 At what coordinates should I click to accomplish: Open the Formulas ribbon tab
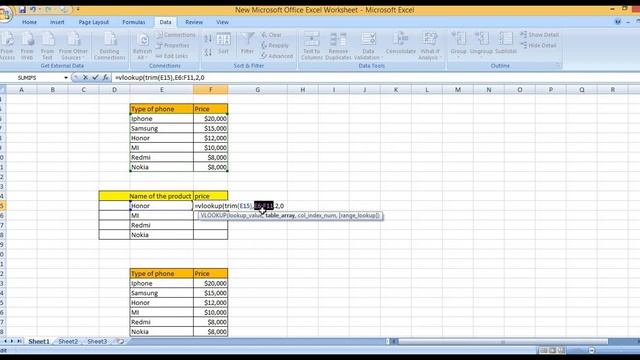(x=134, y=22)
